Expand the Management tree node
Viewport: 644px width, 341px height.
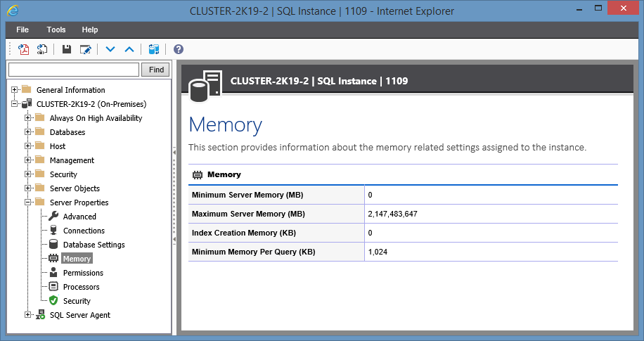(x=27, y=160)
